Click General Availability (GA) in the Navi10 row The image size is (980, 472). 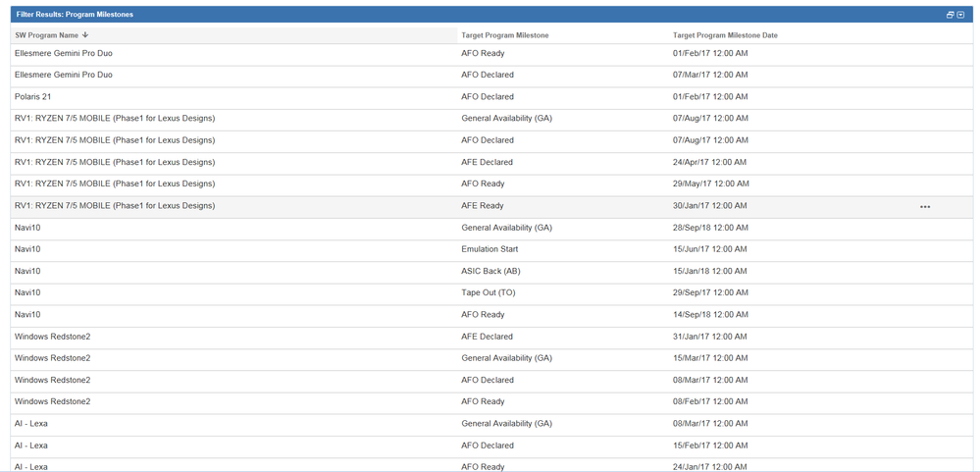pos(507,228)
